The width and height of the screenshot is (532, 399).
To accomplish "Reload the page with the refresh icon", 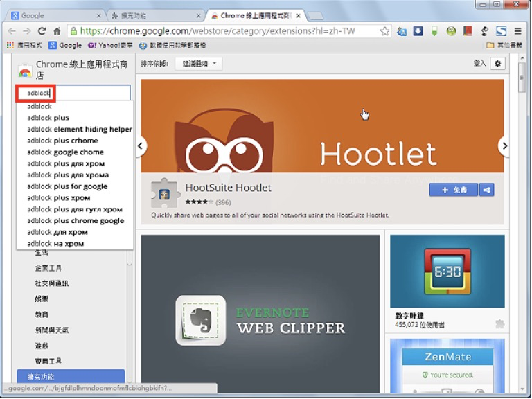I will pos(42,31).
